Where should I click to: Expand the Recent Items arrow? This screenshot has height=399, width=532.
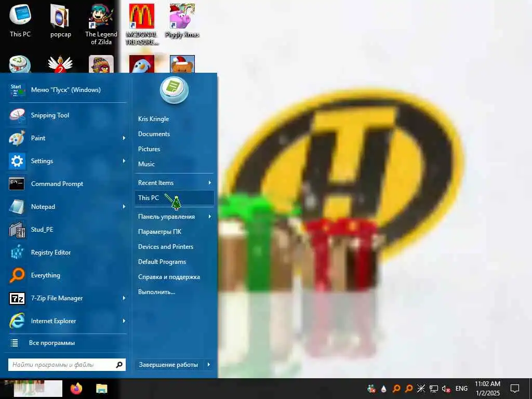[x=210, y=183]
